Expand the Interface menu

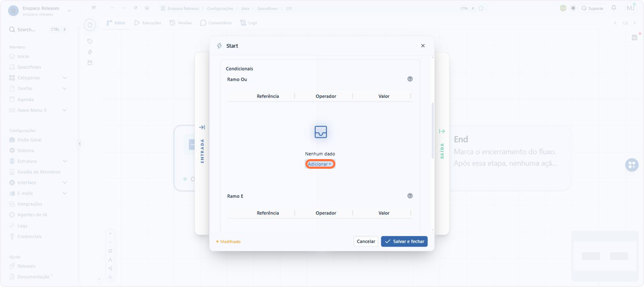(x=39, y=183)
